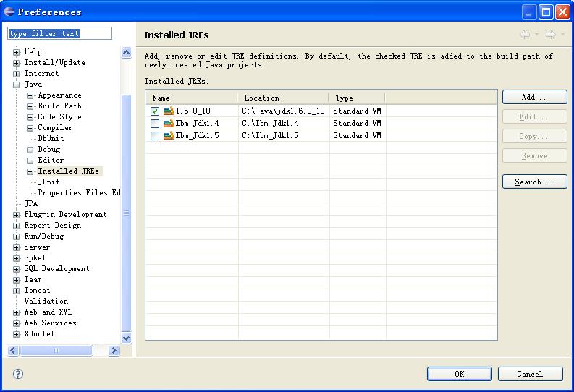
Task: Click the tree vertical scrollbar thumb
Action: (126, 213)
